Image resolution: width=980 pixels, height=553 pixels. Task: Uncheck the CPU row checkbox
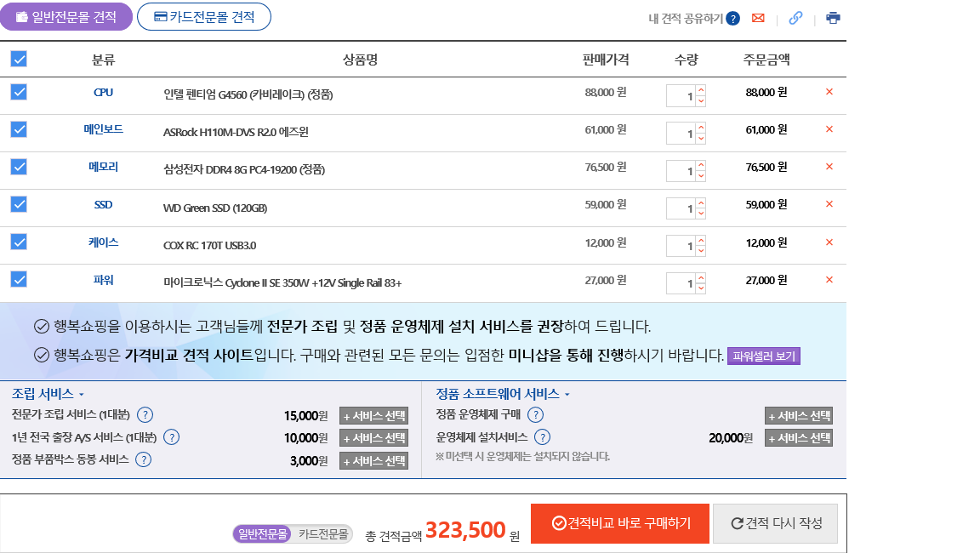pos(19,93)
